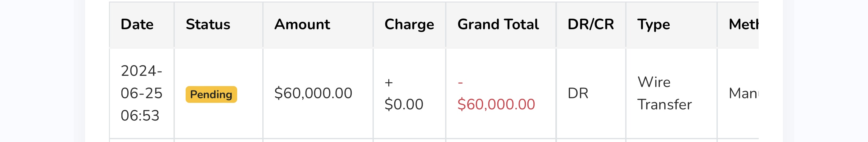Click the Date column header
This screenshot has height=142, width=868.
pos(137,25)
